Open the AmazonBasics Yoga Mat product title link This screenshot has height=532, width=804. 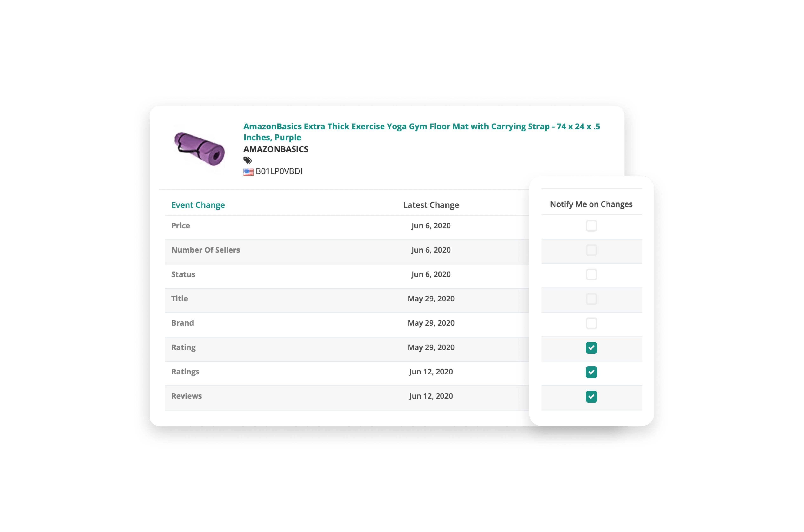421,132
